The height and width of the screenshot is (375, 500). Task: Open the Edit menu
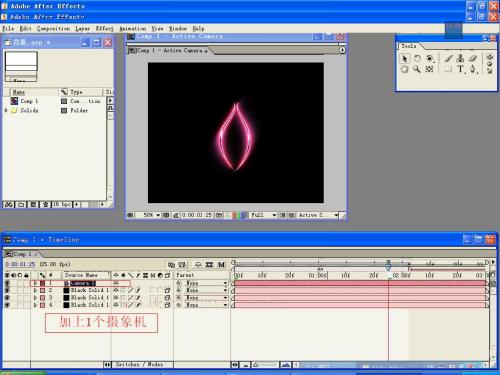click(x=25, y=29)
